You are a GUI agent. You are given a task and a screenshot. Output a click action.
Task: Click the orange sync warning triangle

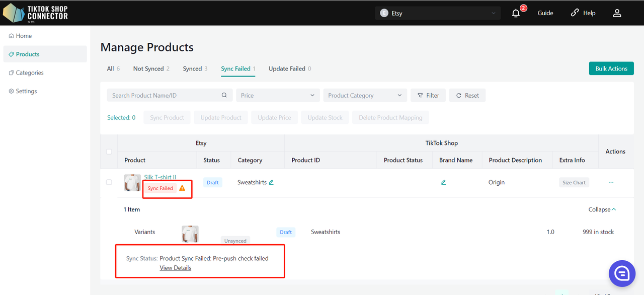tap(182, 188)
